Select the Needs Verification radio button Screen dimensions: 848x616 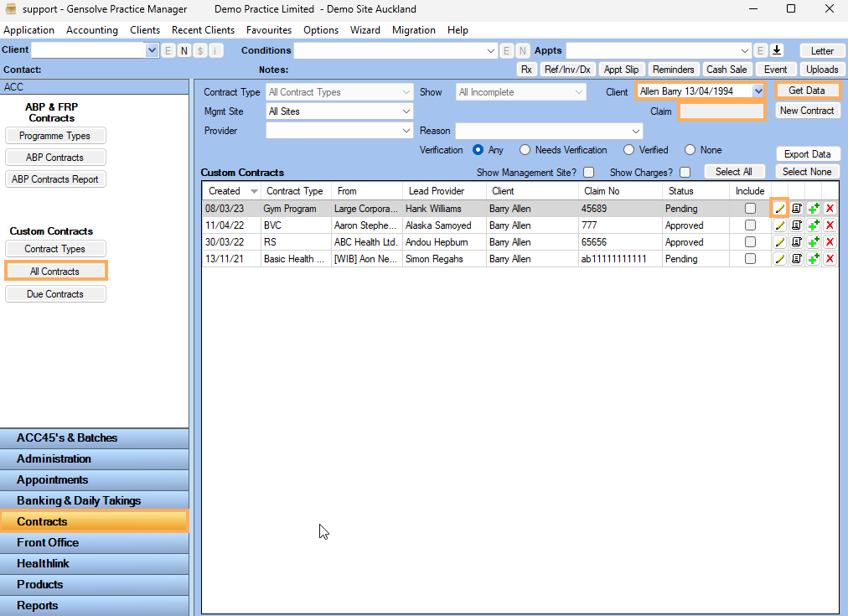[526, 149]
